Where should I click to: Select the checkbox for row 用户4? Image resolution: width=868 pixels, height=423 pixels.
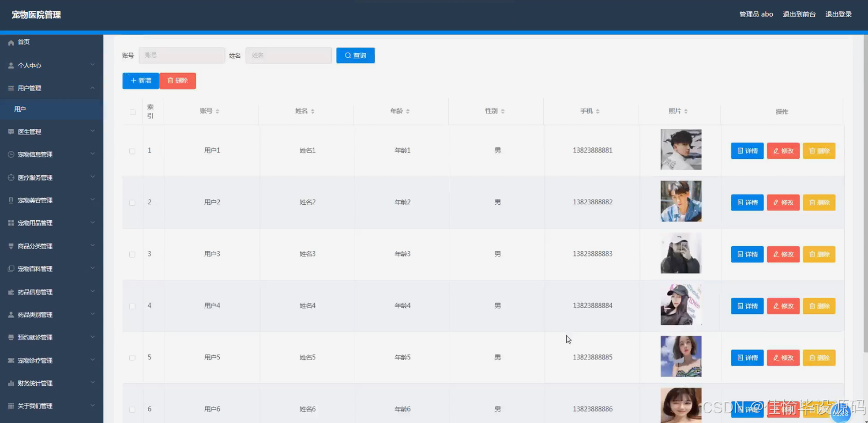[132, 306]
